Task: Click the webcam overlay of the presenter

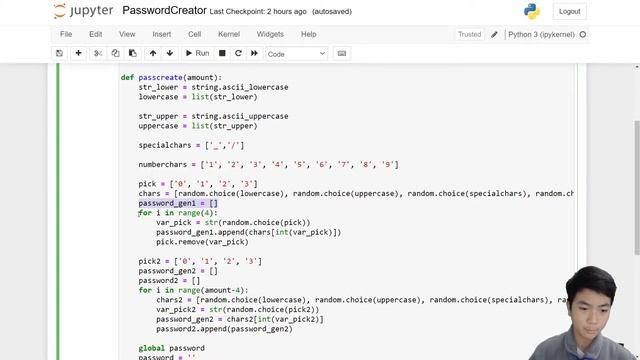Action: click(584, 313)
